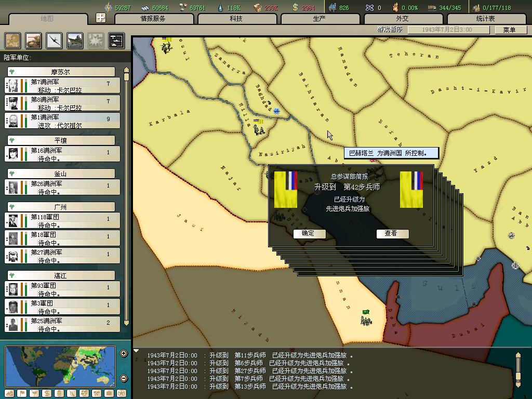Viewport: 532px width, 399px height.
Task: Select the naval marker at Baghdad
Action: 276,111
